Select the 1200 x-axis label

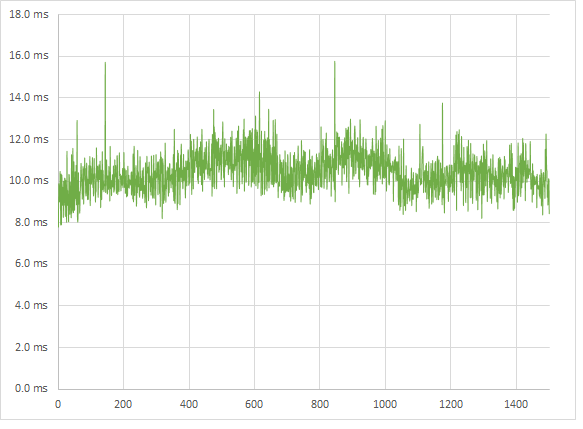pyautogui.click(x=451, y=404)
